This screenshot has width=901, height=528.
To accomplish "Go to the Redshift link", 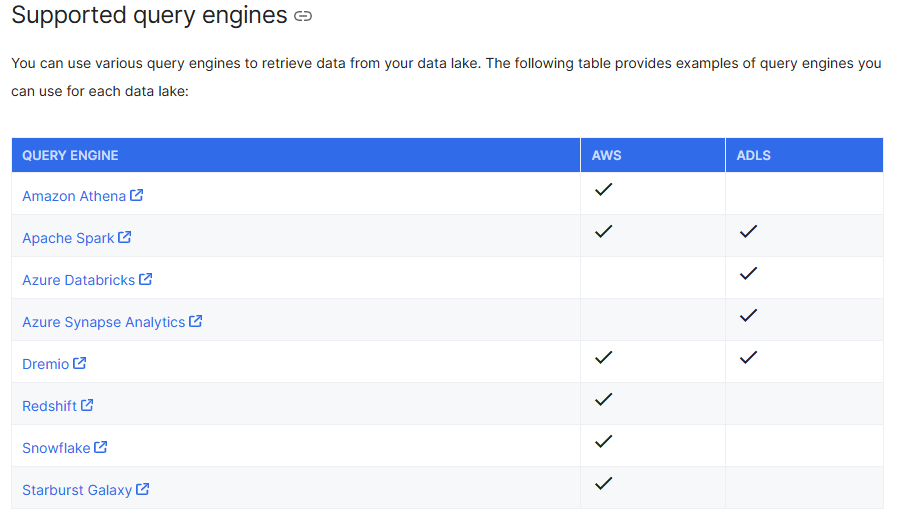I will coord(50,407).
